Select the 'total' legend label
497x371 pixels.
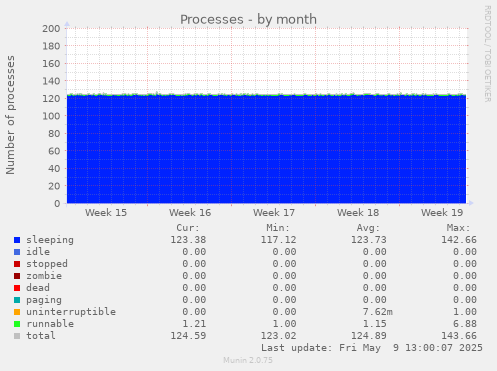41,336
